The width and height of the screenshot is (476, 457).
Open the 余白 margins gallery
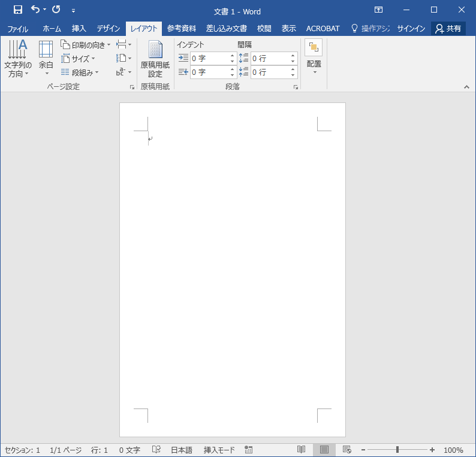click(x=46, y=61)
